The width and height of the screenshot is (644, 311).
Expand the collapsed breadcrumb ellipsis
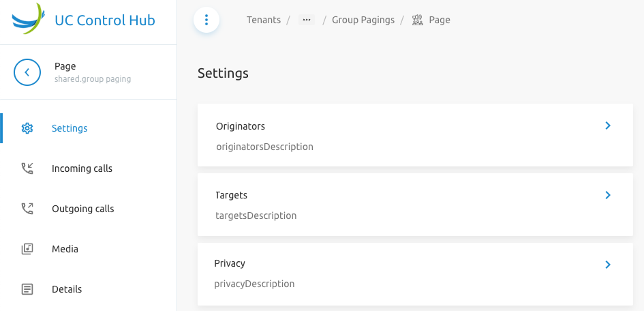point(307,20)
